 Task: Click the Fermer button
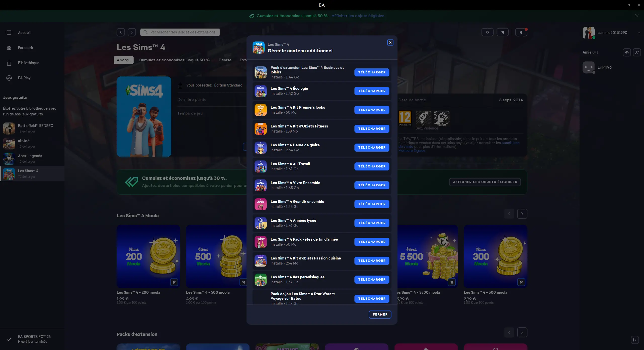coord(380,315)
